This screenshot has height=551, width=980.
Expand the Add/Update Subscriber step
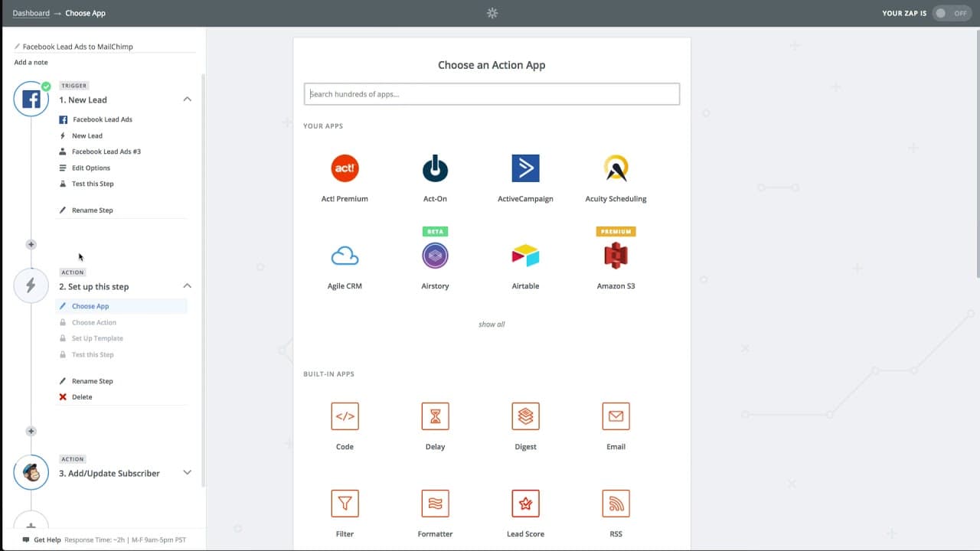tap(187, 472)
